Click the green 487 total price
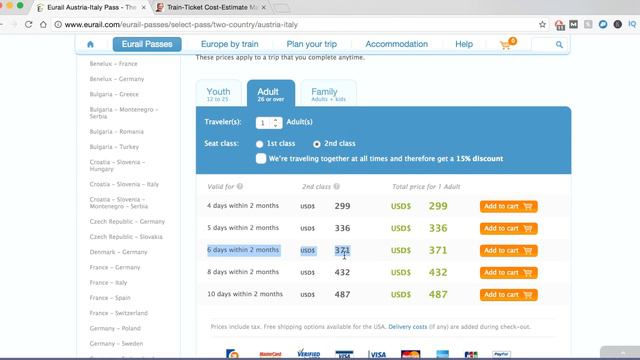The height and width of the screenshot is (360, 640). pos(438,294)
